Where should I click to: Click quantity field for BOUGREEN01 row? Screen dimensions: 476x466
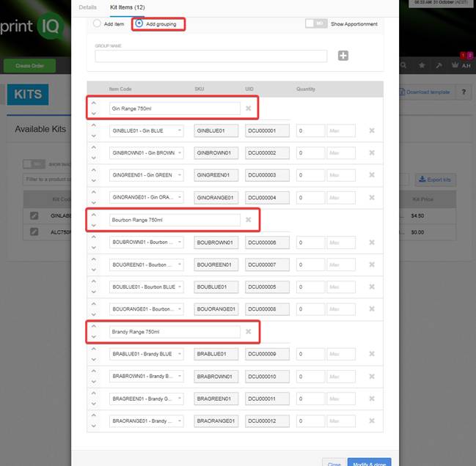pyautogui.click(x=310, y=265)
